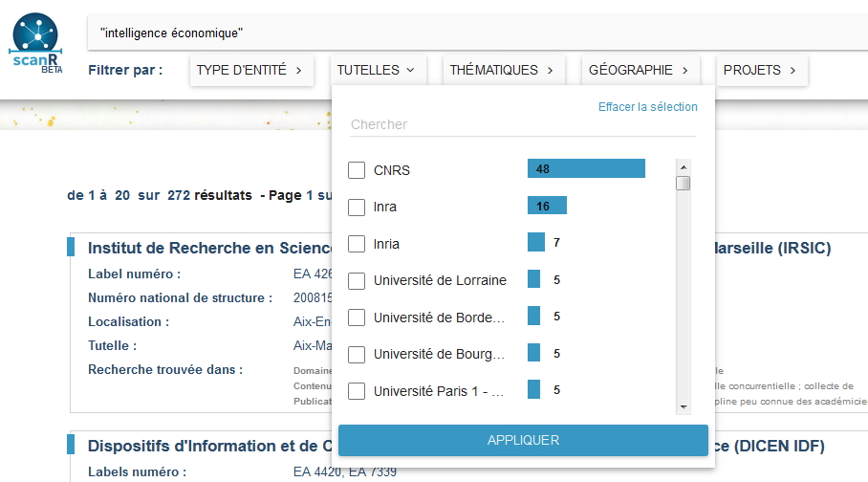Collapse the TUTELLES filter dropdown
Screen dimensions: 868x482
click(x=379, y=71)
